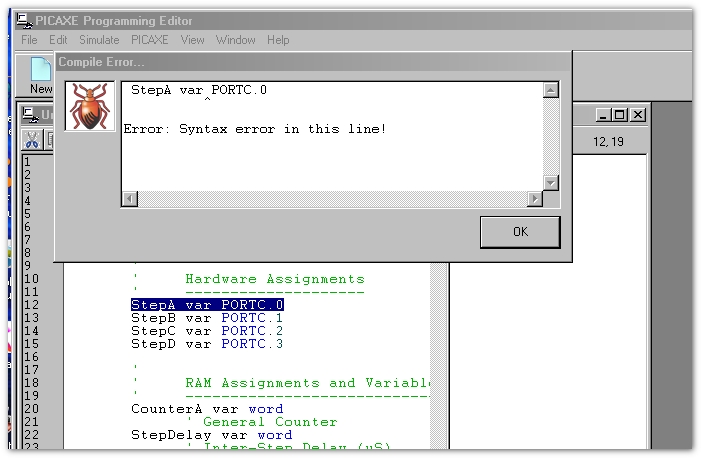Open the View menu
Screen dimensions: 701x458
click(x=192, y=40)
